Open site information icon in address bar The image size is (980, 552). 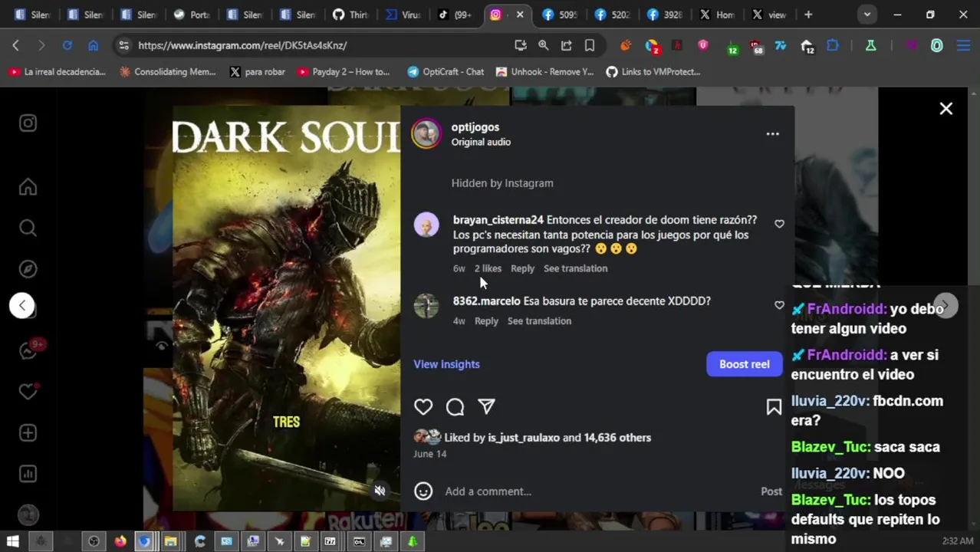click(123, 45)
